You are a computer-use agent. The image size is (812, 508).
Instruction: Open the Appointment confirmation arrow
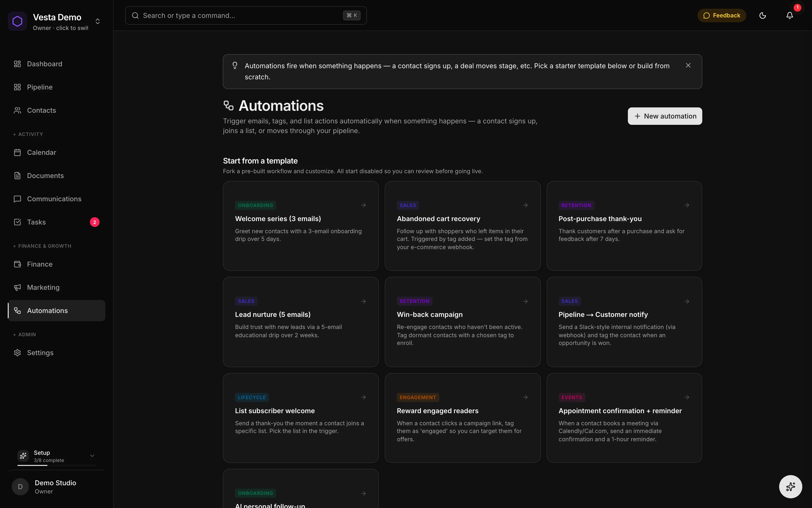click(687, 397)
